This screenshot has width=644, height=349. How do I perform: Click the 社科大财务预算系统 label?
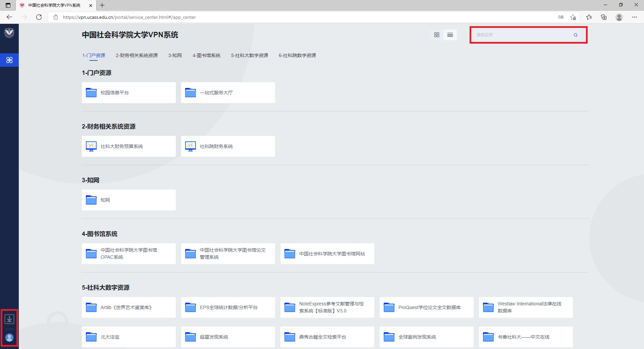point(122,146)
